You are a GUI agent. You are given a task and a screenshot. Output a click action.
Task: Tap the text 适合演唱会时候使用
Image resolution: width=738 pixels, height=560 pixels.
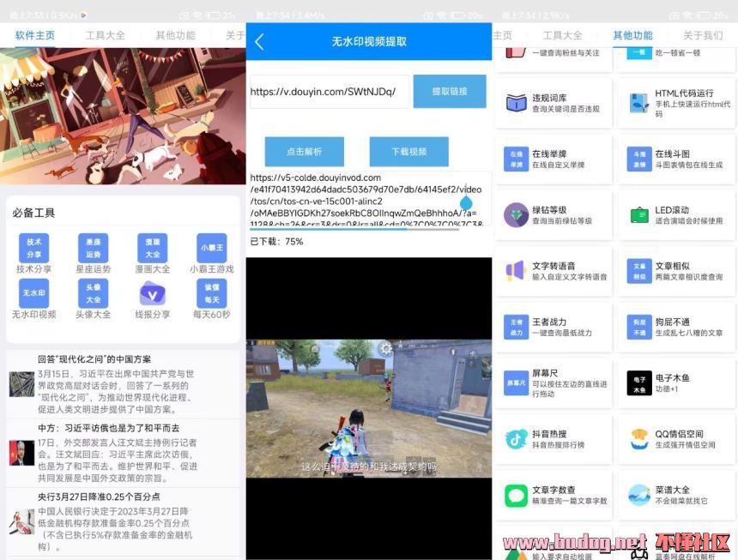tap(688, 221)
